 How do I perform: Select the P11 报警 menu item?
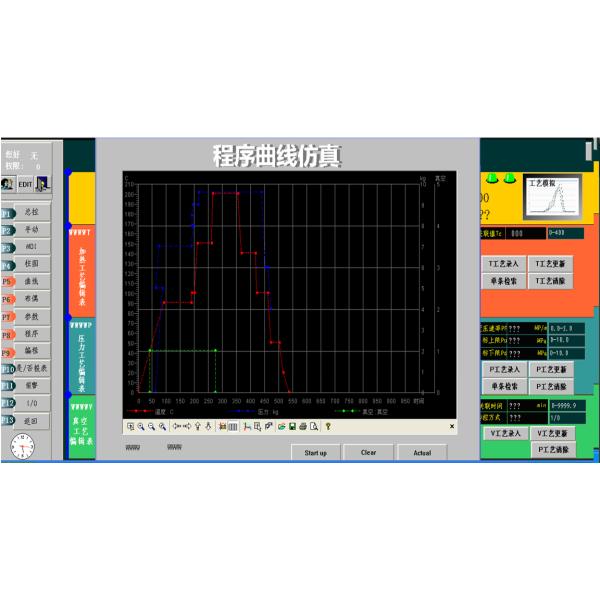coord(24,385)
